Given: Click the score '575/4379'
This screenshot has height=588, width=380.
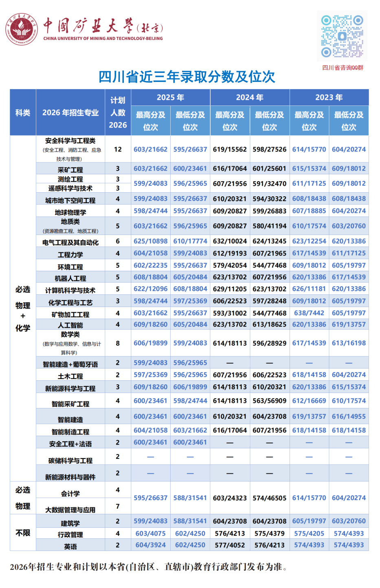Looking at the screenshot, I should (270, 533).
